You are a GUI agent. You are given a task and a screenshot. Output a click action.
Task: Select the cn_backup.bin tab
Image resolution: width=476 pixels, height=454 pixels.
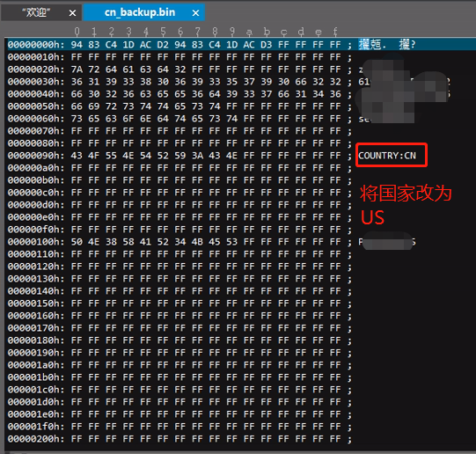point(140,12)
